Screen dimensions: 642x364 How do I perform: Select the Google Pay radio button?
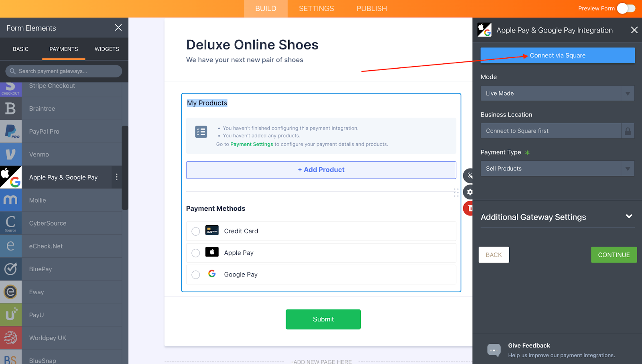pos(196,275)
